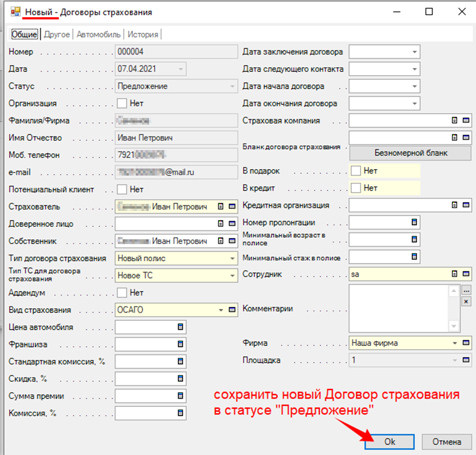476x455 pixels.
Task: Check the Аддендум checkbox
Action: point(122,293)
